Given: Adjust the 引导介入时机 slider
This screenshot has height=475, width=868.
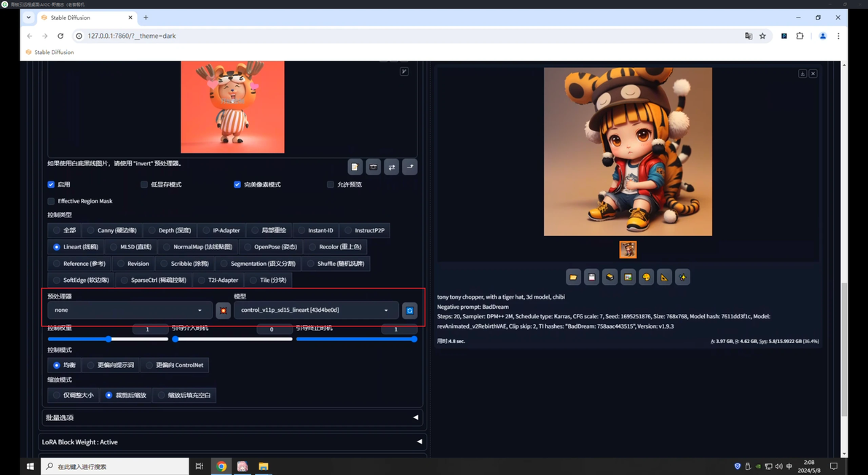Looking at the screenshot, I should point(232,339).
